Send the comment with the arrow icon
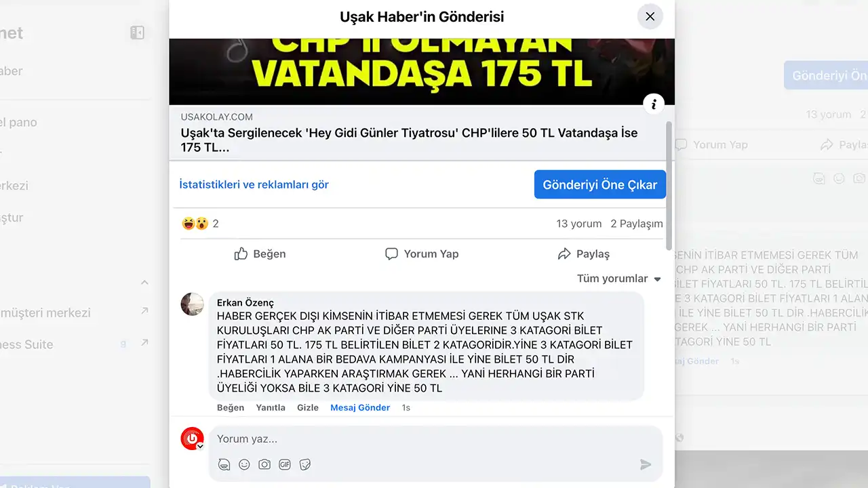868x488 pixels. pos(646,464)
